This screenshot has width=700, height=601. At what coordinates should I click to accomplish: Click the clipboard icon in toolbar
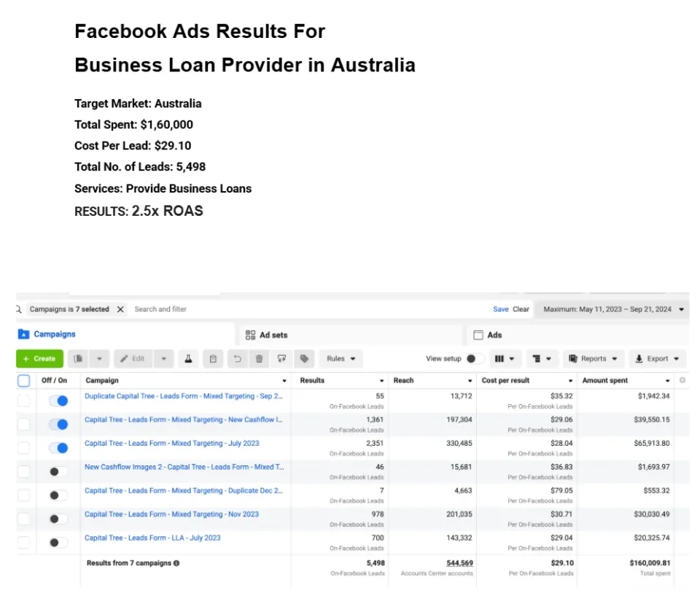tap(213, 359)
